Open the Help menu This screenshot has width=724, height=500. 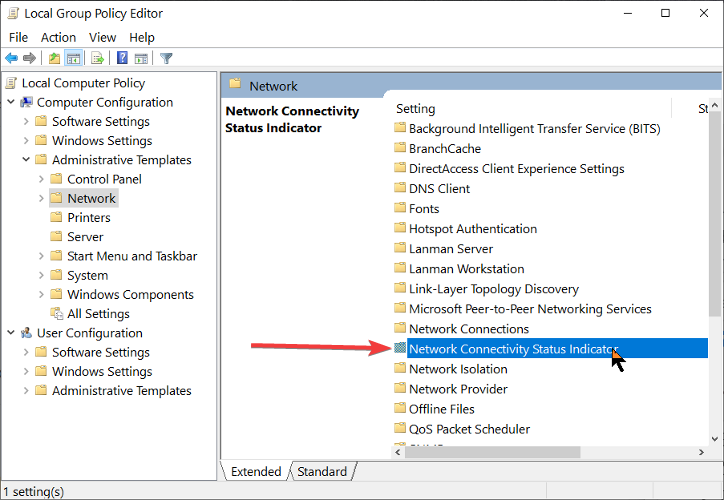coord(142,37)
